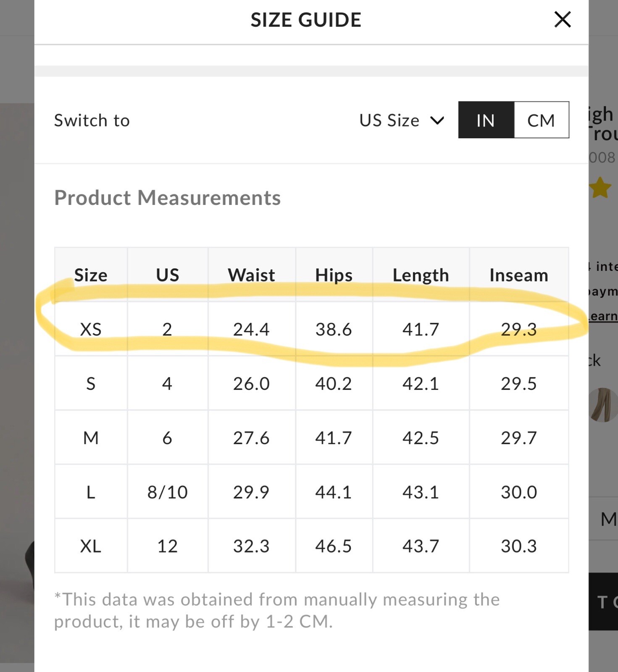Select the IN unit toggle
Image resolution: width=618 pixels, height=672 pixels.
point(486,120)
